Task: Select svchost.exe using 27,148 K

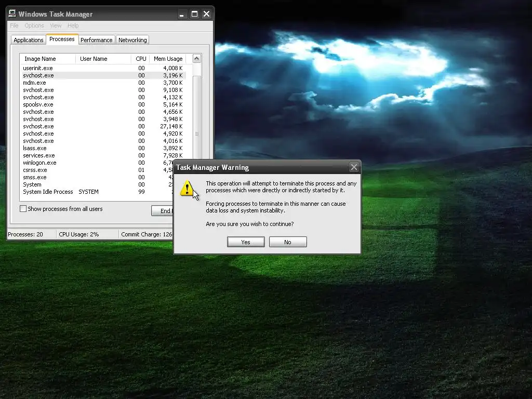Action: click(x=104, y=126)
